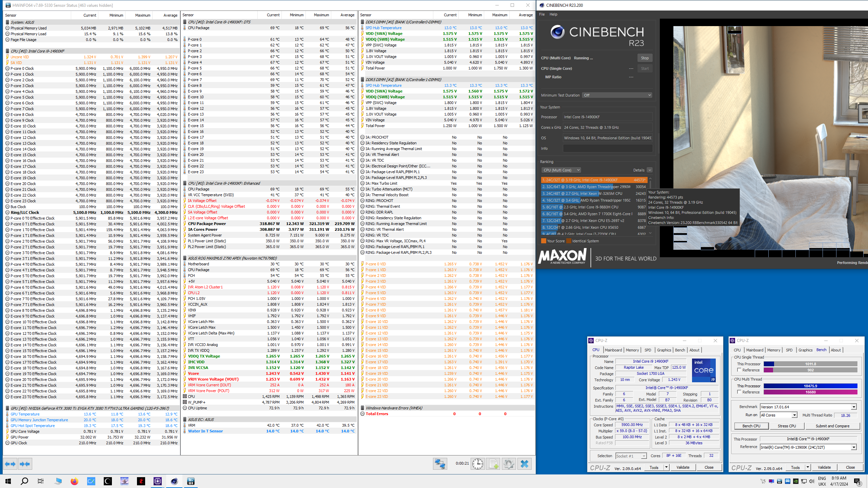Enable Reference checkbox under CPU Multi Thread
This screenshot has height=488, width=868.
point(739,392)
